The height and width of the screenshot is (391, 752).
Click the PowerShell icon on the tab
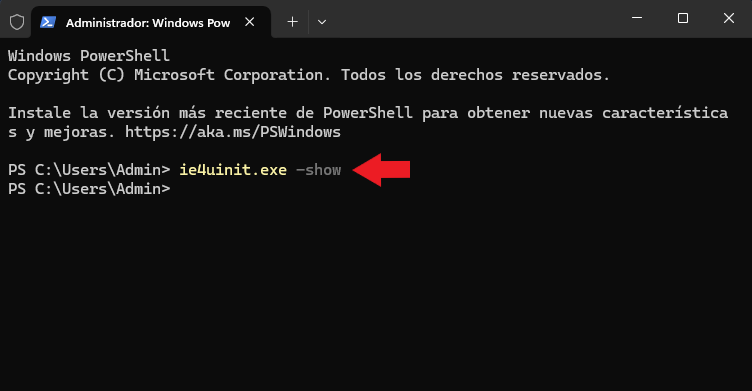(x=48, y=22)
